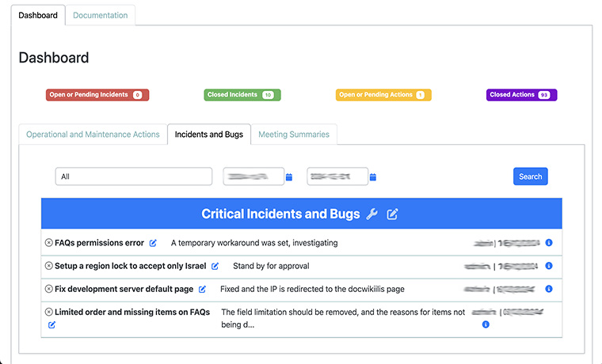Click the wrench icon in Critical Incidents header
This screenshot has width=602, height=364.
pos(372,214)
